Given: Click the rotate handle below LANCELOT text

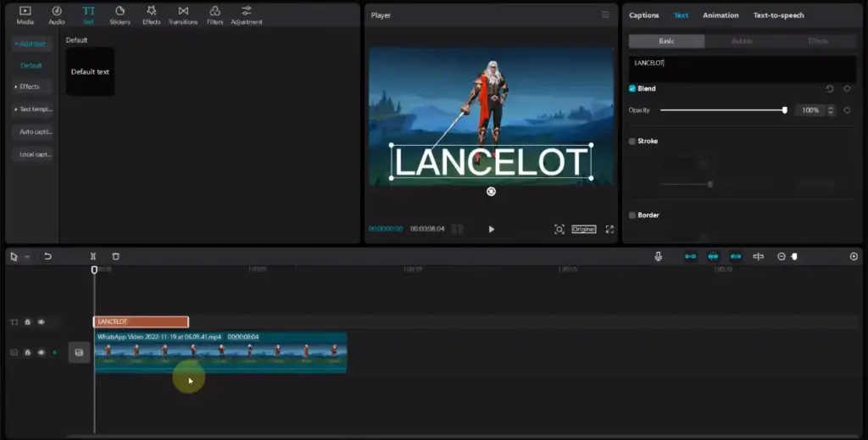Looking at the screenshot, I should [x=491, y=192].
